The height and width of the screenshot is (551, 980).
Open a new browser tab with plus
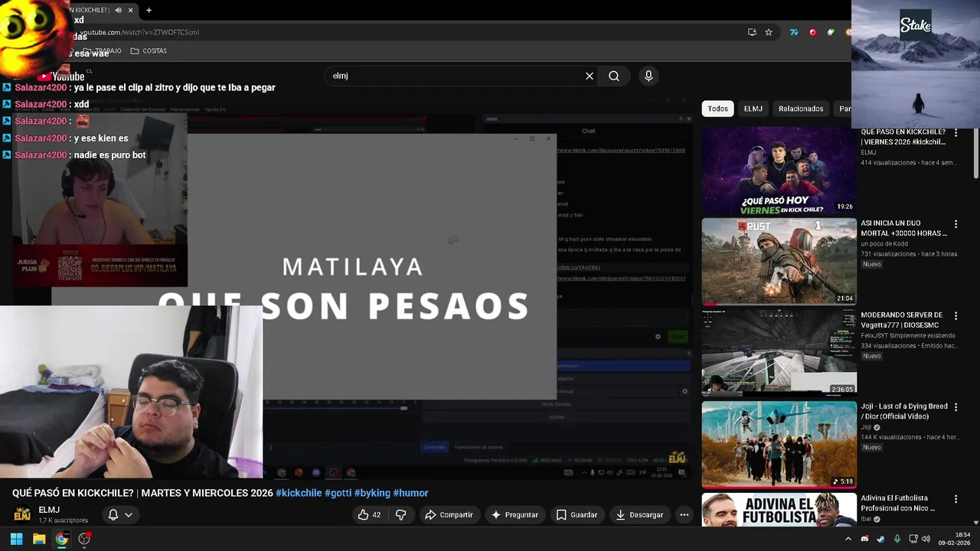click(x=149, y=10)
